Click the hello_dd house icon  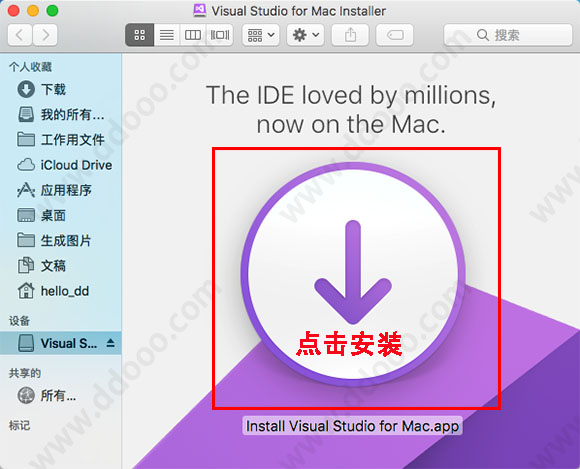[x=26, y=291]
